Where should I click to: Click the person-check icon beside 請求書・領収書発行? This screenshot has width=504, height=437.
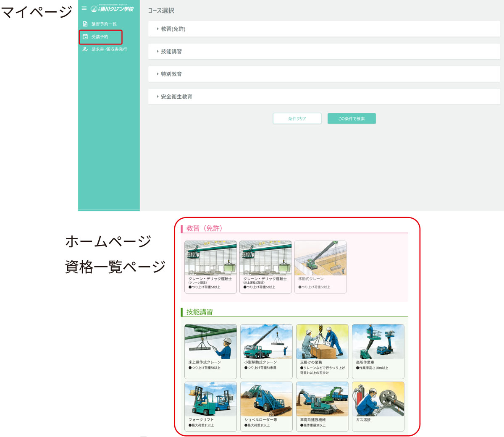[x=84, y=49]
